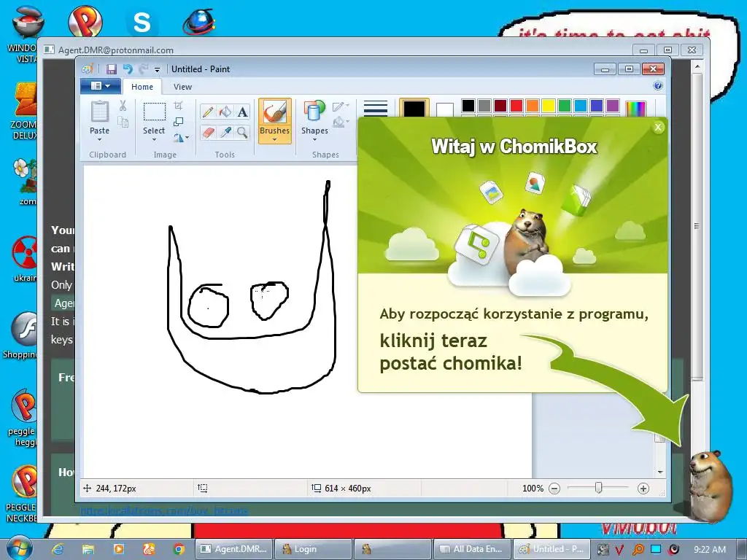Screen dimensions: 747x560
Task: Switch to All Data En... taskbar button
Action: 472,549
